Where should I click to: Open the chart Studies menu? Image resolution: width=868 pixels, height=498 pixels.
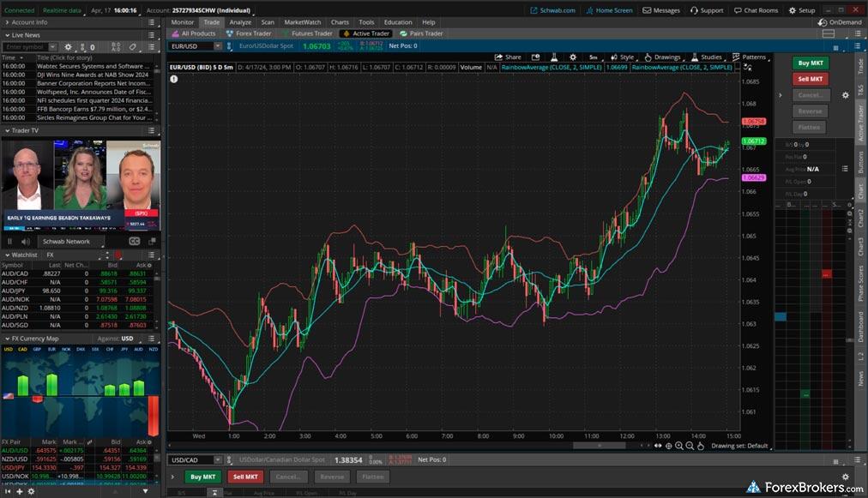pos(707,57)
